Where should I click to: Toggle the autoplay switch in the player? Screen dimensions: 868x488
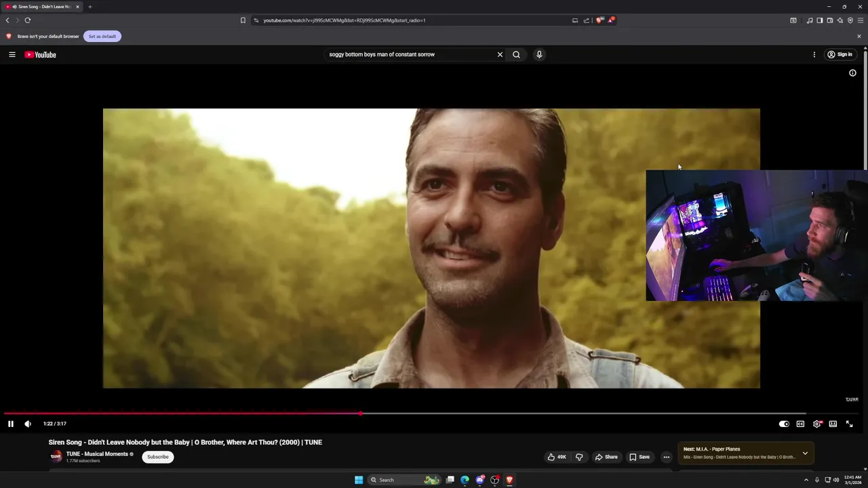[784, 424]
